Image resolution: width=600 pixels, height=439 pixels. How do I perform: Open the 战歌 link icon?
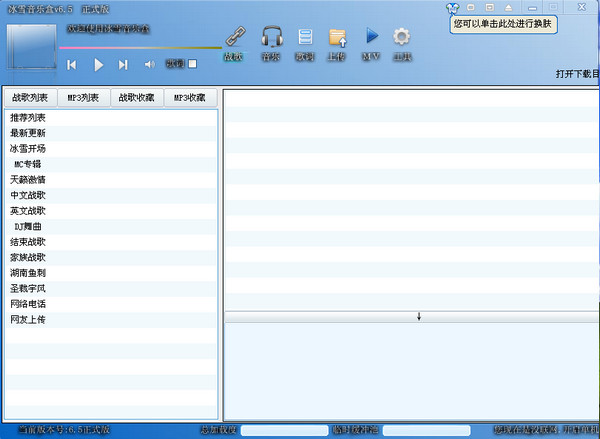(x=235, y=37)
